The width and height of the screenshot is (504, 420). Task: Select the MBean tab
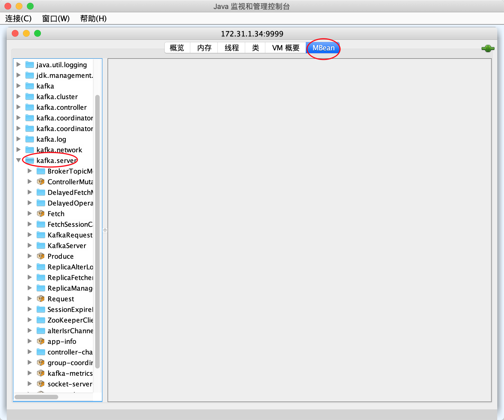323,48
